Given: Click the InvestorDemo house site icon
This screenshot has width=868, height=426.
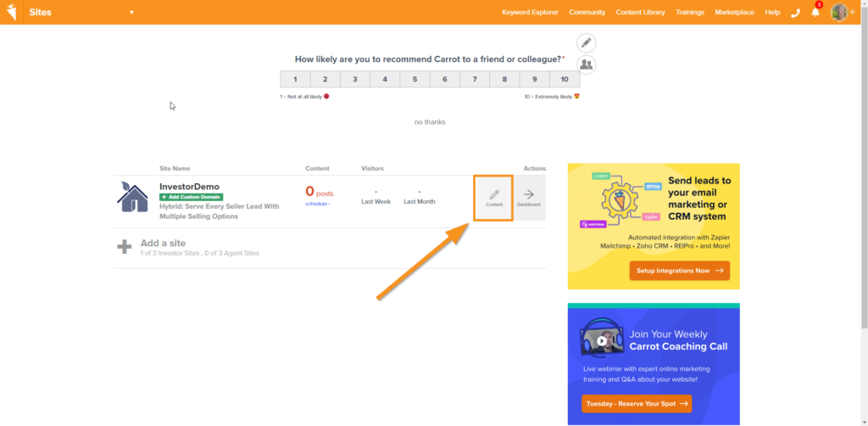Looking at the screenshot, I should [x=132, y=197].
